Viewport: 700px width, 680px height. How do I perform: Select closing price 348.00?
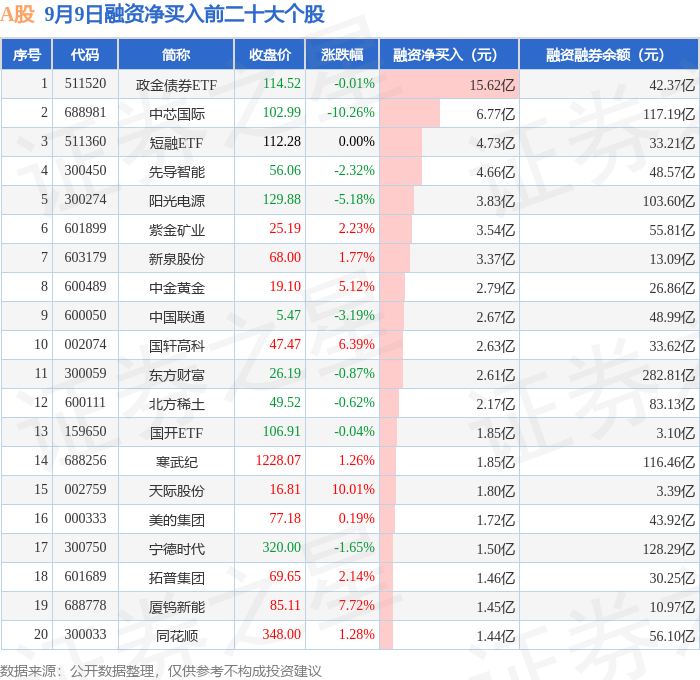click(x=282, y=635)
